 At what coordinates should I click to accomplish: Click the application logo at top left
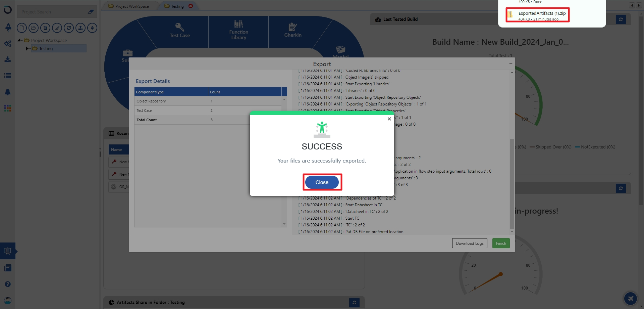(7, 10)
